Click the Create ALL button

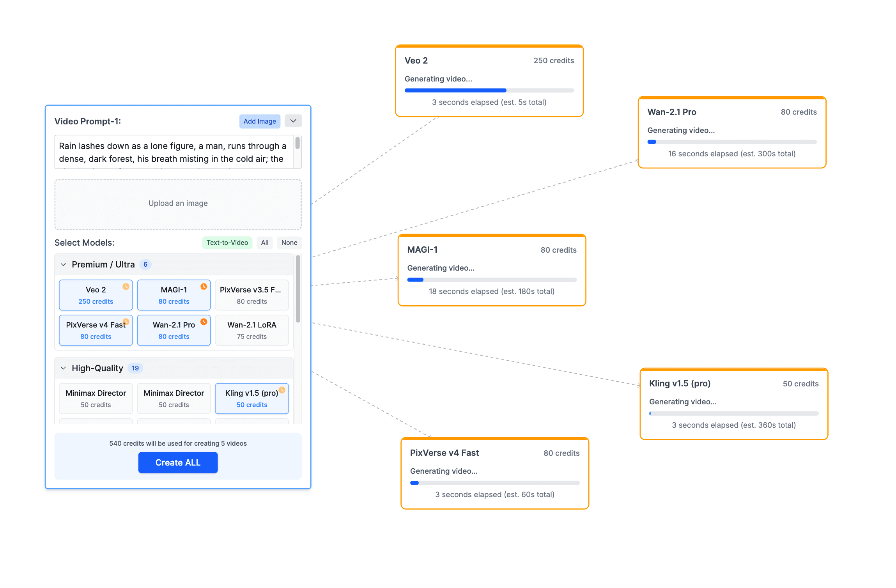click(x=178, y=462)
